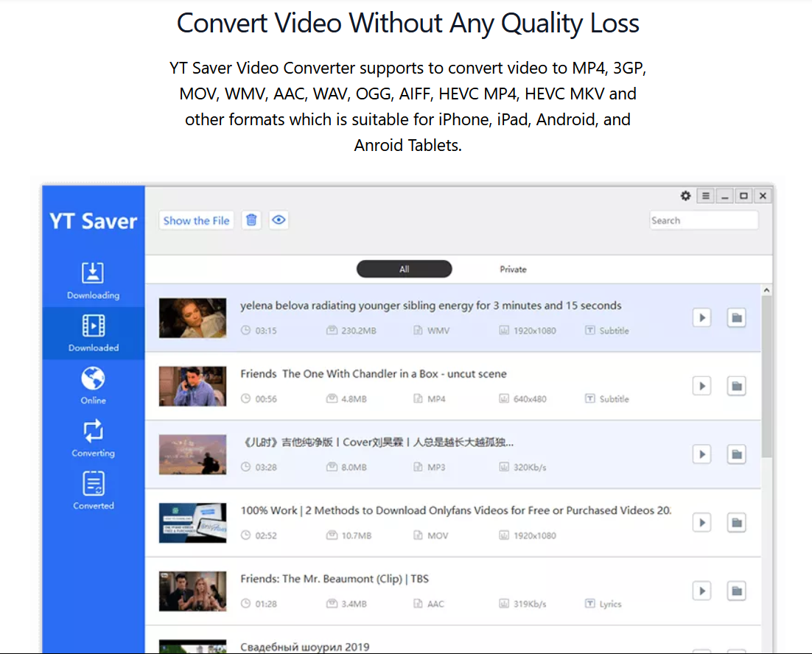Click the 230.2MB file size value
The image size is (812, 654).
point(358,331)
